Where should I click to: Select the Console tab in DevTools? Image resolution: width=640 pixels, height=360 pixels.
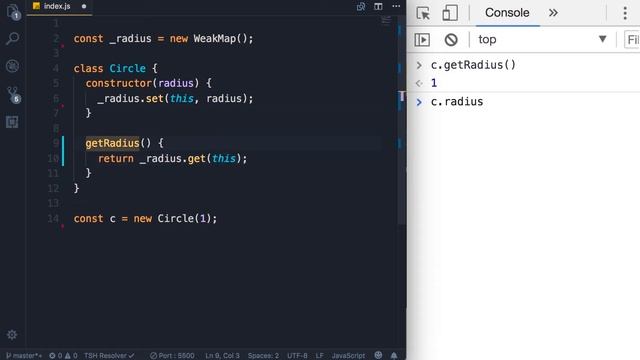click(507, 13)
